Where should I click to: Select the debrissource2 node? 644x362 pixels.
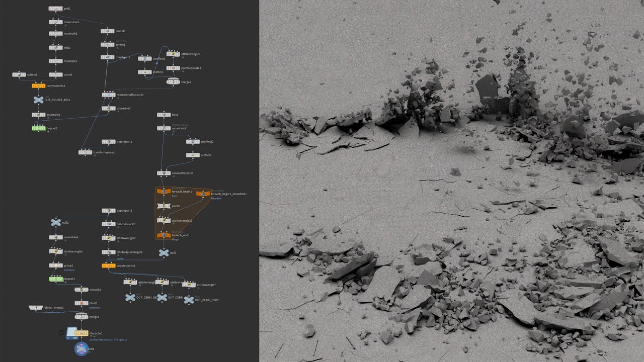point(109,224)
